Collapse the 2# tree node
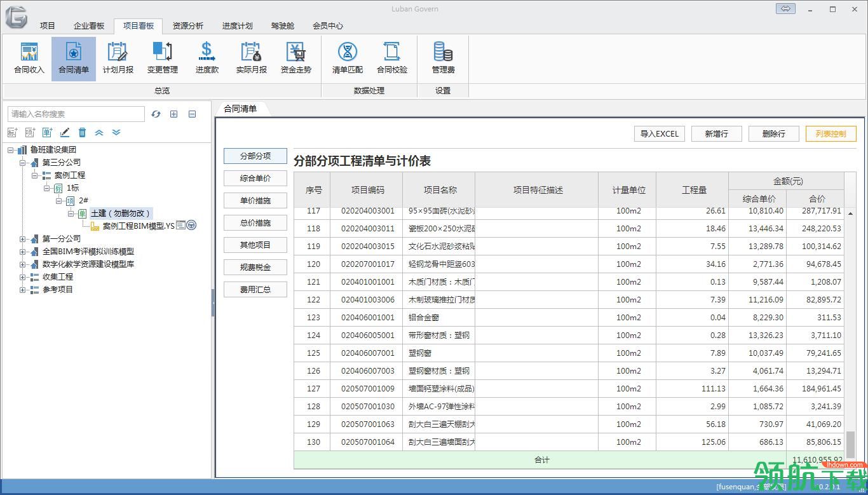This screenshot has height=495, width=868. click(59, 201)
